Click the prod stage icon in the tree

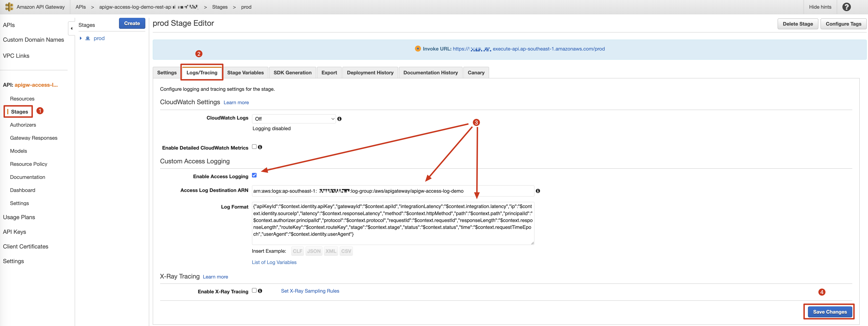pos(88,38)
